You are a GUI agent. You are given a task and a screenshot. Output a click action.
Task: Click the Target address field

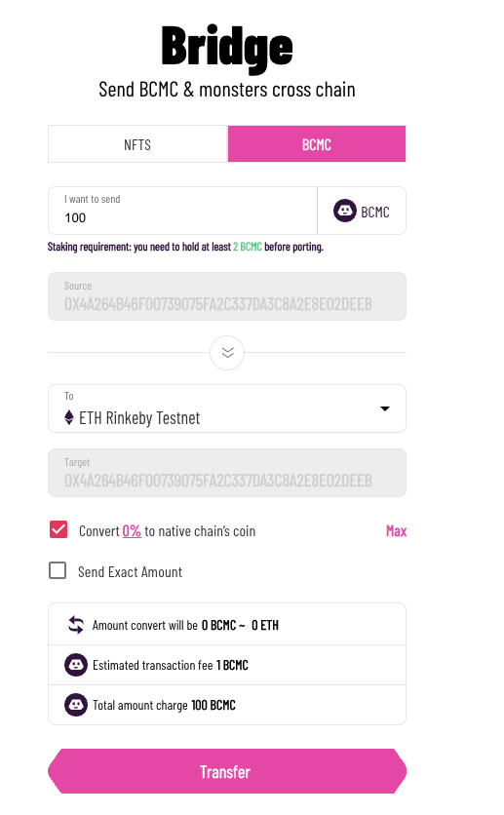coord(227,473)
